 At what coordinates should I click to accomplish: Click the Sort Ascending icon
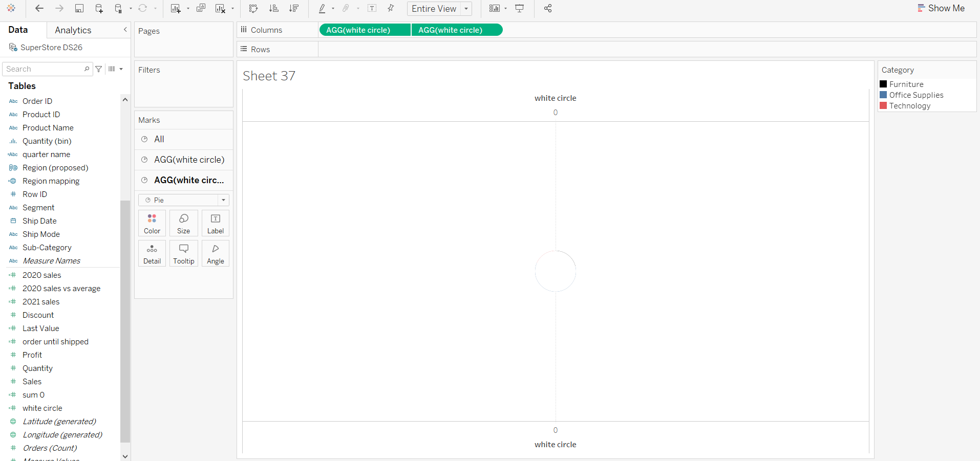(x=274, y=8)
